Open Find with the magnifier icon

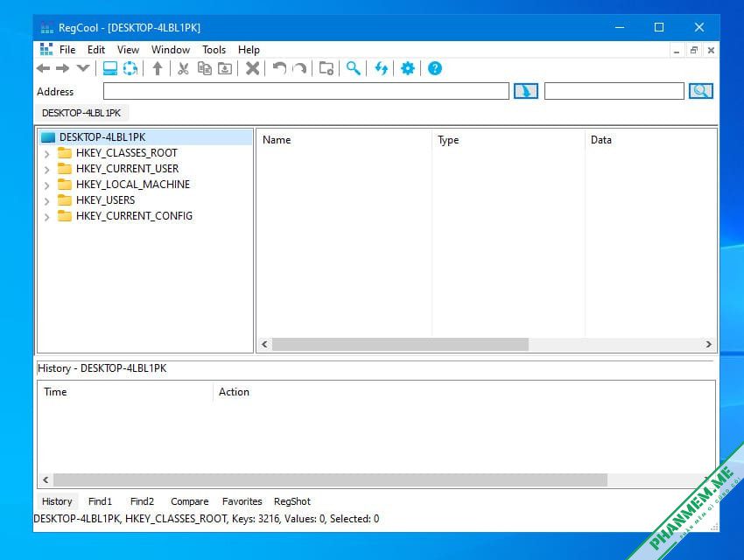(354, 69)
